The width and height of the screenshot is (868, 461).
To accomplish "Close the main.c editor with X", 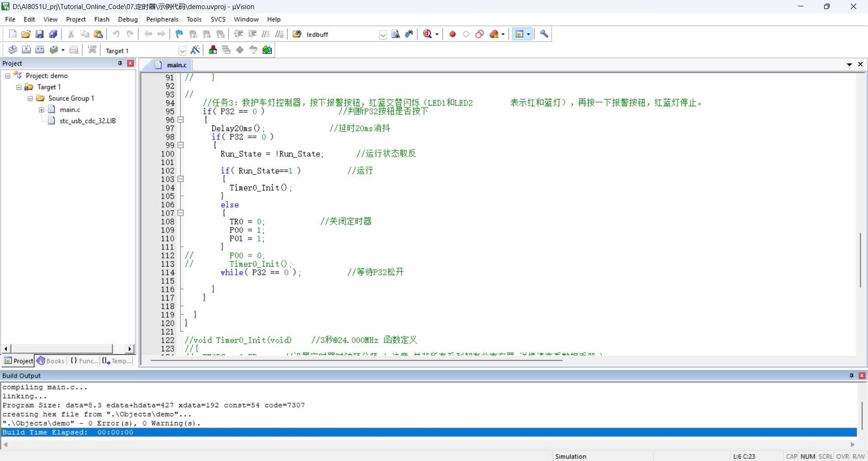I will pos(860,65).
